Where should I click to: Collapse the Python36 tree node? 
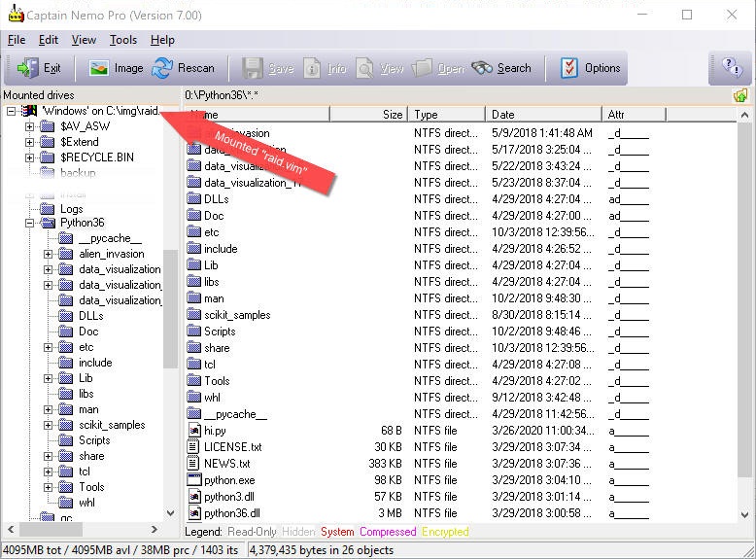29,223
